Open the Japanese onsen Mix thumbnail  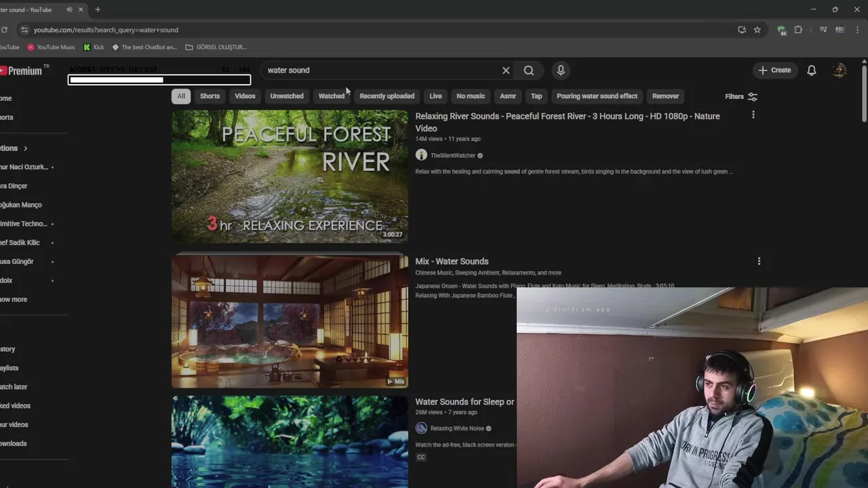pos(290,321)
